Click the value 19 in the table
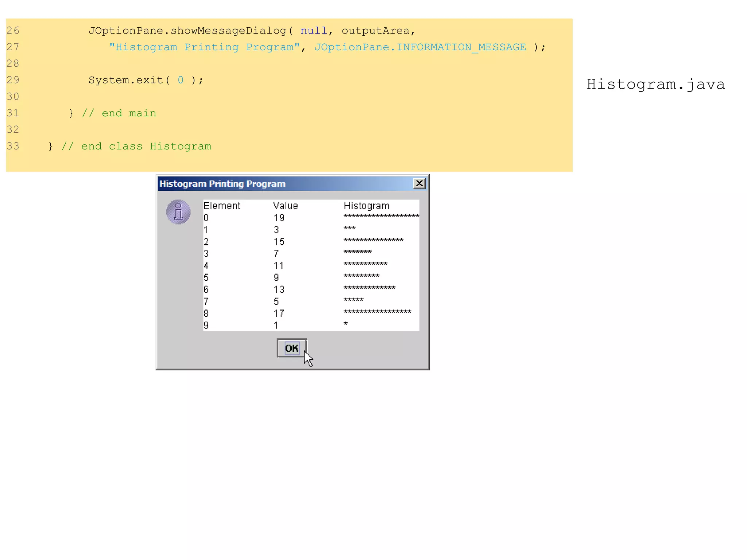The height and width of the screenshot is (560, 747). tap(279, 218)
